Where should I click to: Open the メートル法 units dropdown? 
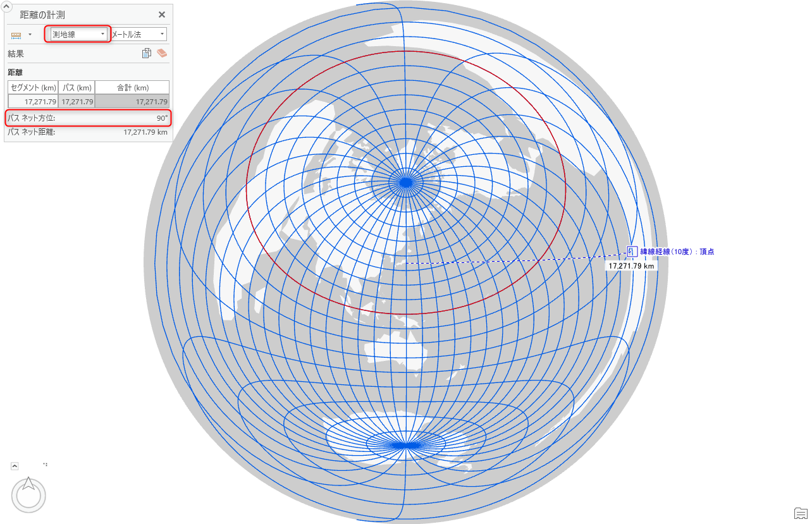[138, 34]
